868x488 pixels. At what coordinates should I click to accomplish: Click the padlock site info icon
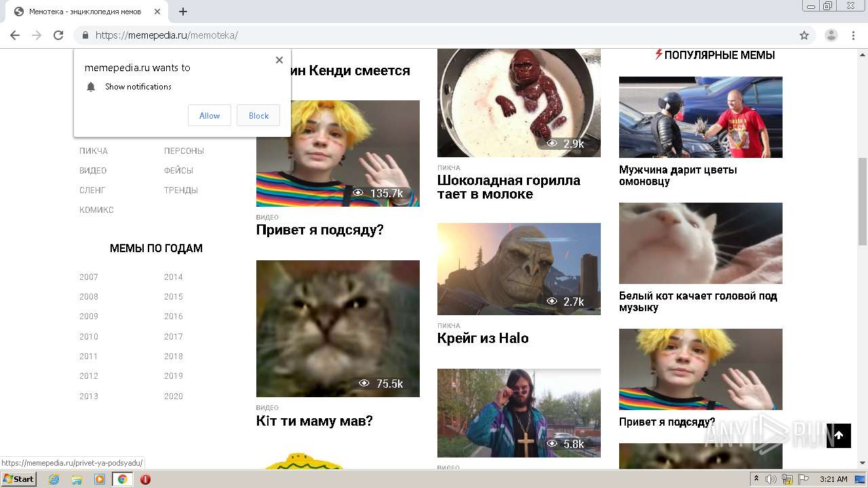pos(85,35)
